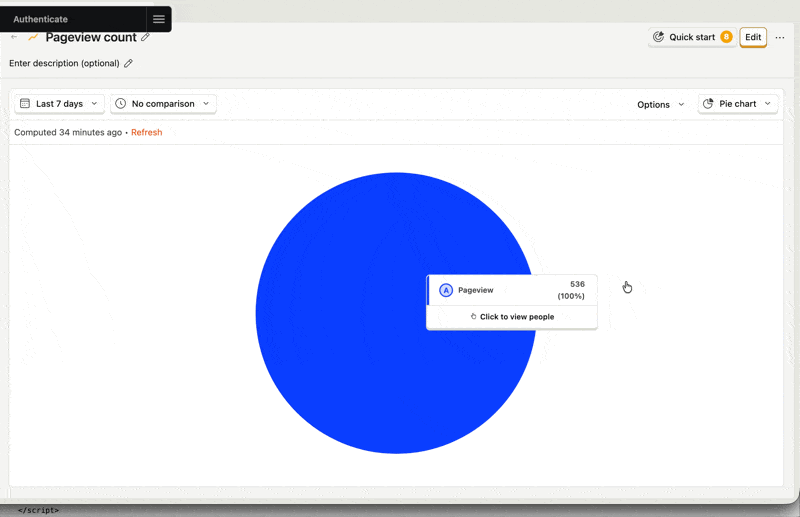Open the hamburger menu beside Authenticate
The image size is (800, 517).
pyautogui.click(x=159, y=19)
